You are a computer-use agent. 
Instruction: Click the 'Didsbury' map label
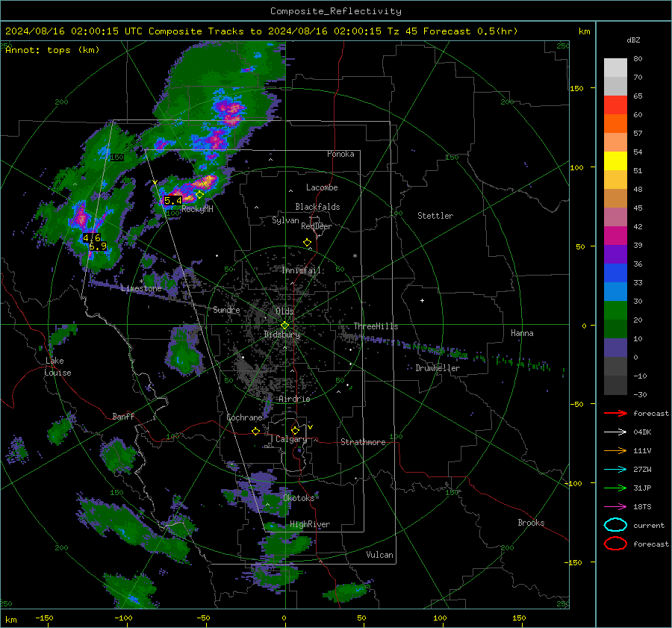click(x=281, y=335)
